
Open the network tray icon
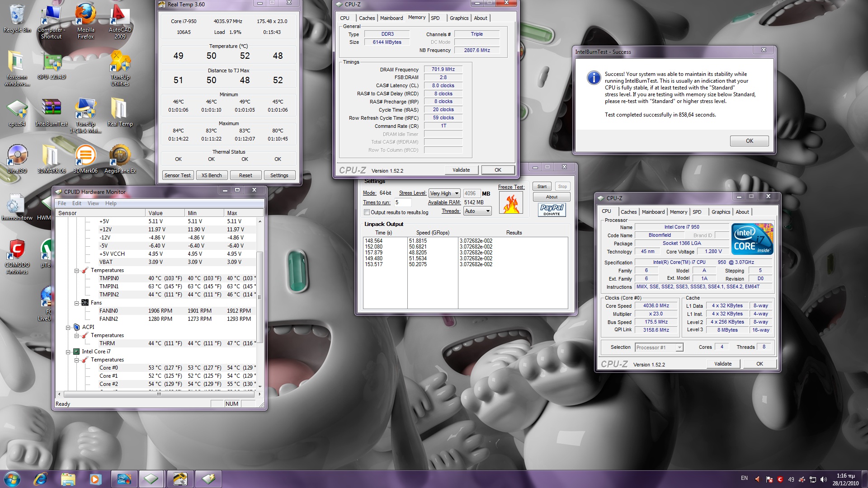813,479
